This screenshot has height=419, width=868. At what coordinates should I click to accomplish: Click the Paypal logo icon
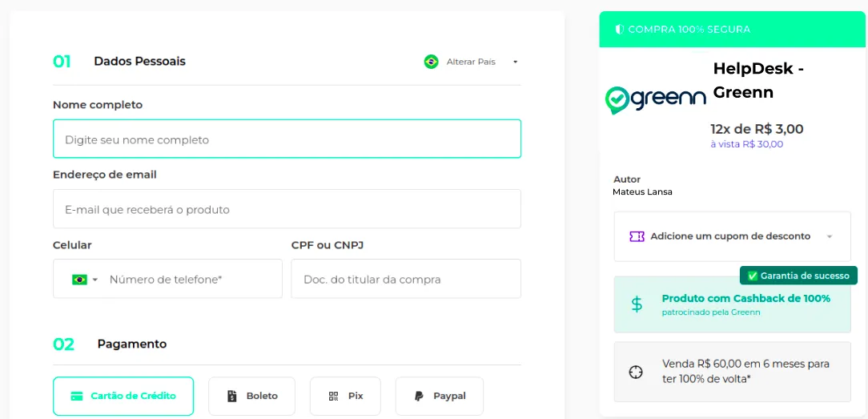419,397
